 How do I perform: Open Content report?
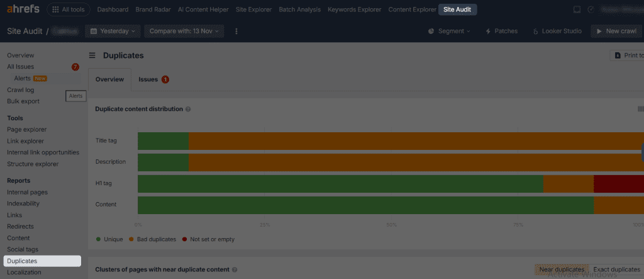tap(18, 238)
